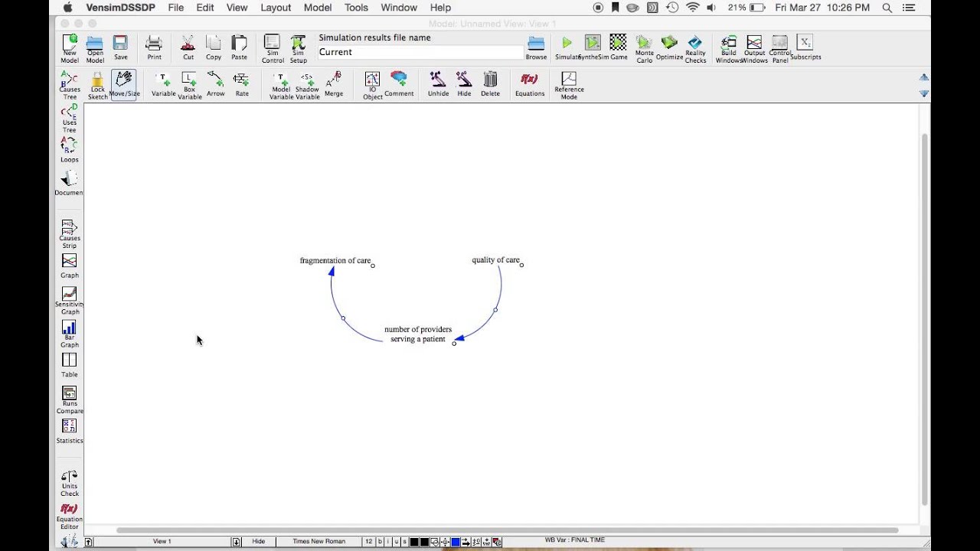980x551 pixels.
Task: Toggle Lock Sketch tool
Action: [x=98, y=85]
